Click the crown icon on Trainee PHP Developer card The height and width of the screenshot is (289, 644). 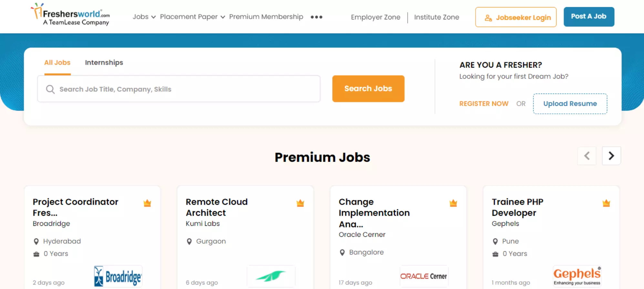606,203
